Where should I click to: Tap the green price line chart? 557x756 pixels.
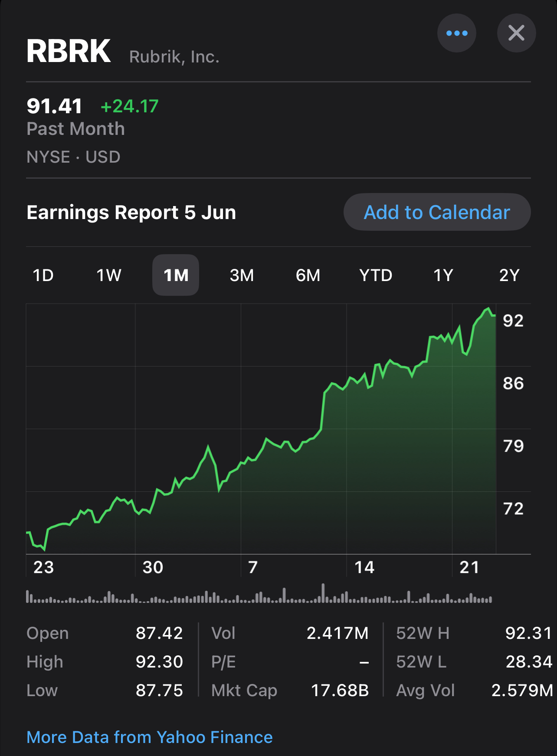click(261, 429)
